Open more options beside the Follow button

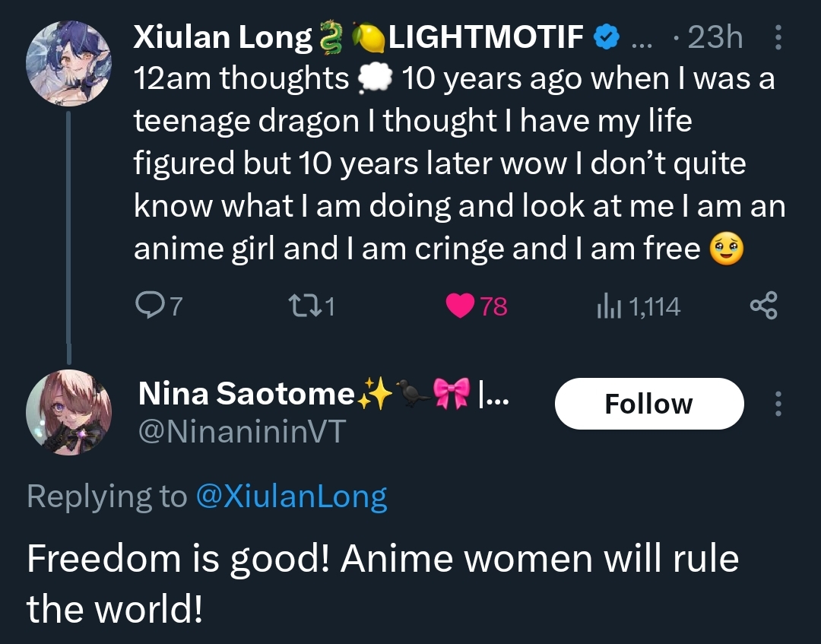coord(778,404)
